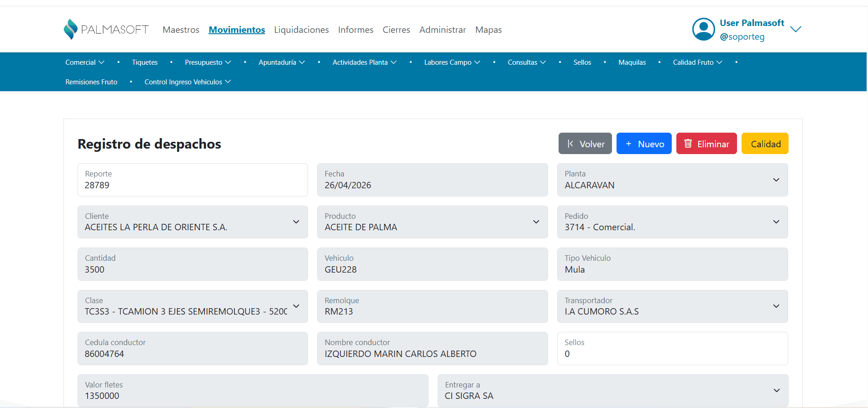This screenshot has height=408, width=868.
Task: Select the Liquidaciones menu item
Action: click(301, 30)
